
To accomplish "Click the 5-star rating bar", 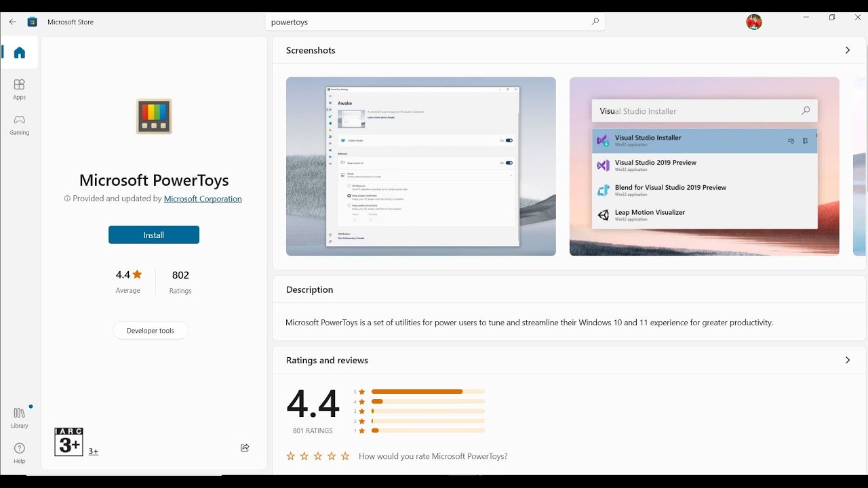I will (428, 392).
